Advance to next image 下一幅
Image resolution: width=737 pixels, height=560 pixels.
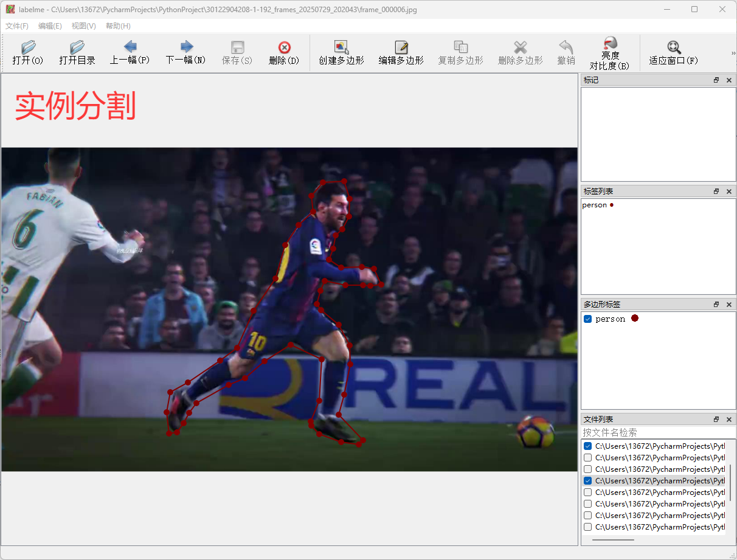186,53
